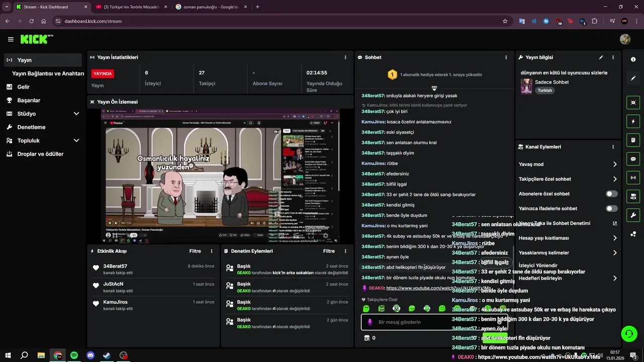This screenshot has height=362, width=644.
Task: Expand the Topluluk sidebar section
Action: click(76, 141)
